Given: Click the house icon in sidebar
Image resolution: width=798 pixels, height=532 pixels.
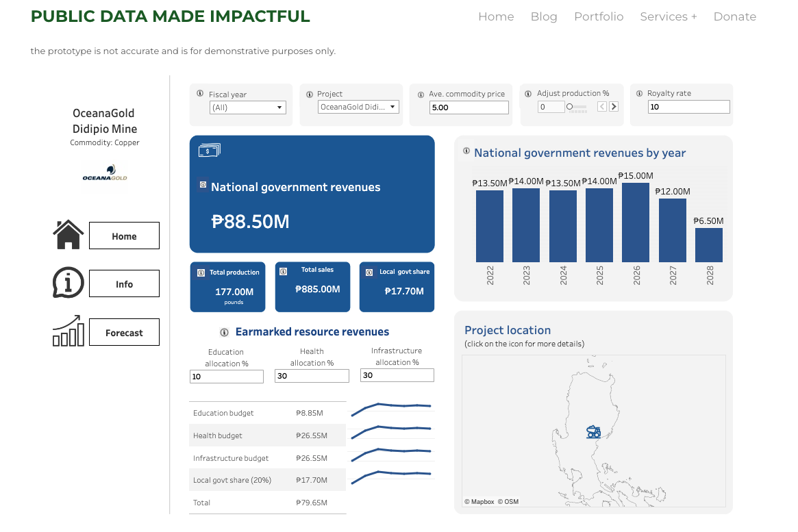Looking at the screenshot, I should (x=68, y=235).
